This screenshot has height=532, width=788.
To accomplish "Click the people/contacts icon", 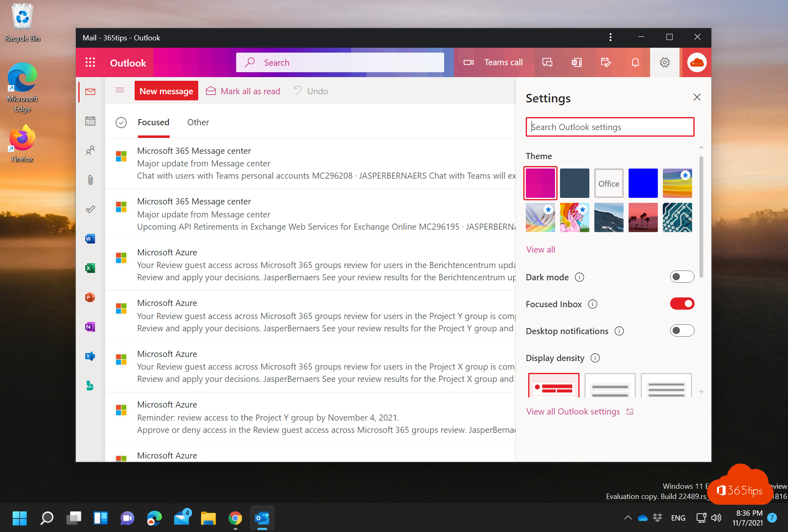I will 90,150.
